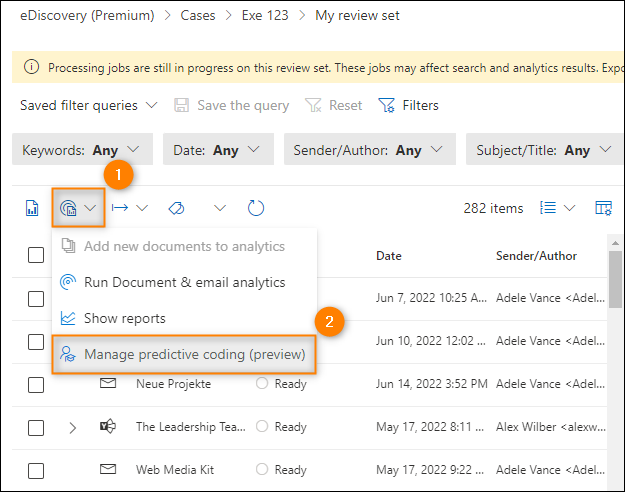Click the Teams icon on Leadership Team row
Viewport: 625px width, 492px height.
(108, 426)
